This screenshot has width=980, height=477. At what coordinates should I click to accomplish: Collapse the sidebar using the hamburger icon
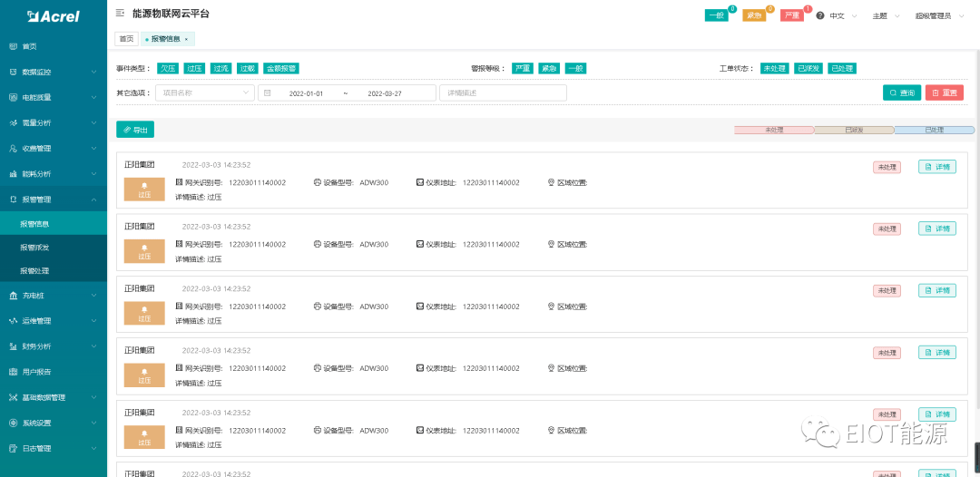(x=121, y=14)
